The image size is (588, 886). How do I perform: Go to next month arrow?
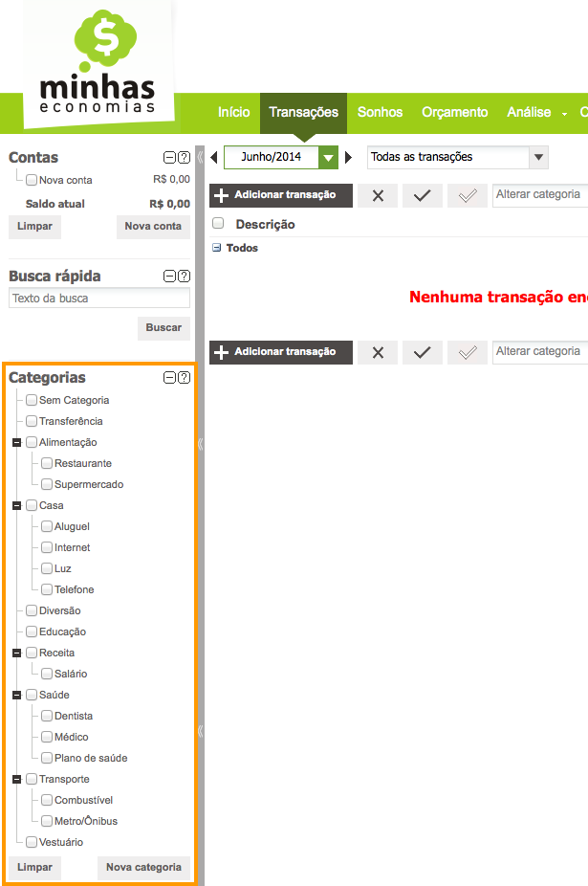[x=349, y=157]
